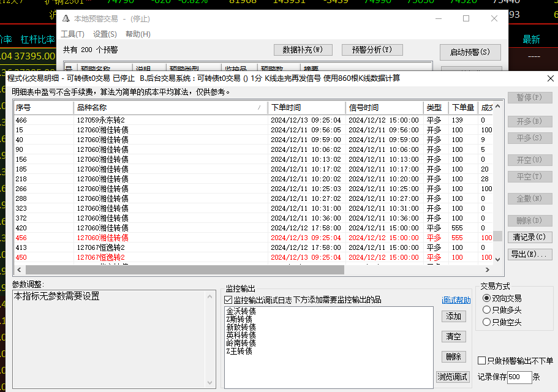Select 只做多头 radio option
Viewport: 558px width, 392px height.
[486, 310]
